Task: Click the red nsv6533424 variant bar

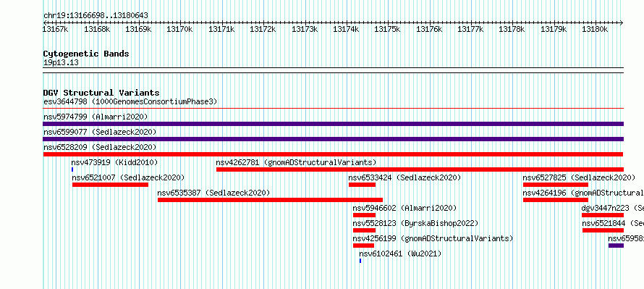Action: (x=362, y=185)
